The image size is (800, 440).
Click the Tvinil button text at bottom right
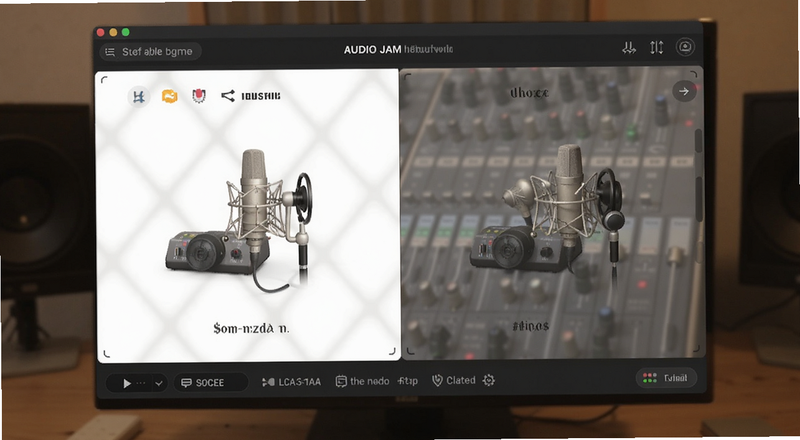tap(676, 378)
